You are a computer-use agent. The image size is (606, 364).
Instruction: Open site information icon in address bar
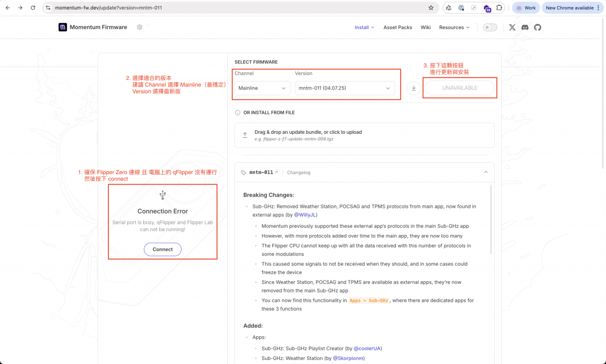coord(48,8)
